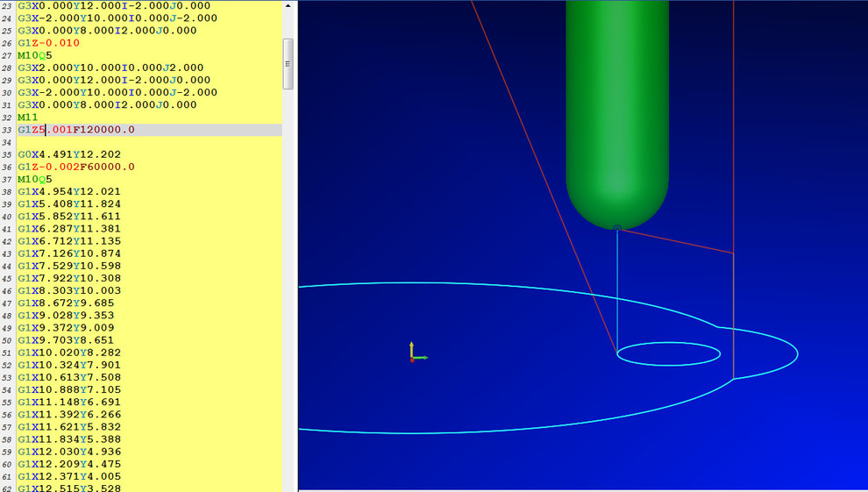The height and width of the screenshot is (492, 868).
Task: Click line number 50 in the gutter
Action: click(7, 340)
